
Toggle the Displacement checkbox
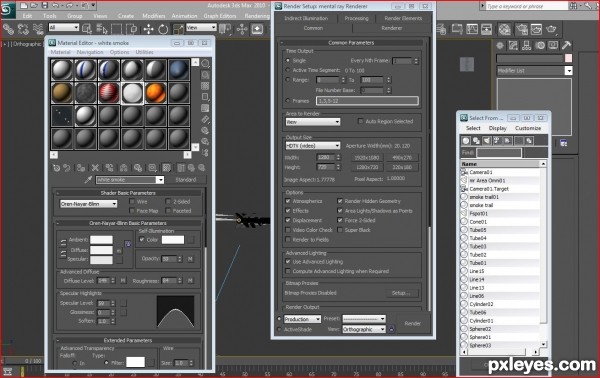coord(288,220)
